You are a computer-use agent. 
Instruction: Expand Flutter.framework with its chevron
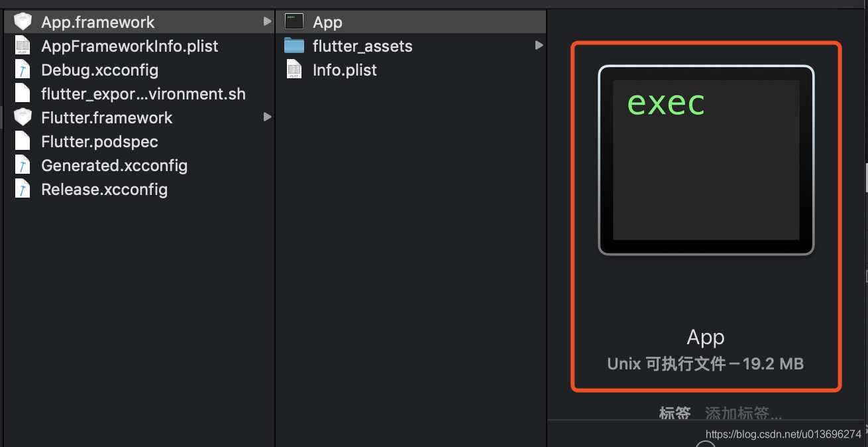click(x=268, y=117)
